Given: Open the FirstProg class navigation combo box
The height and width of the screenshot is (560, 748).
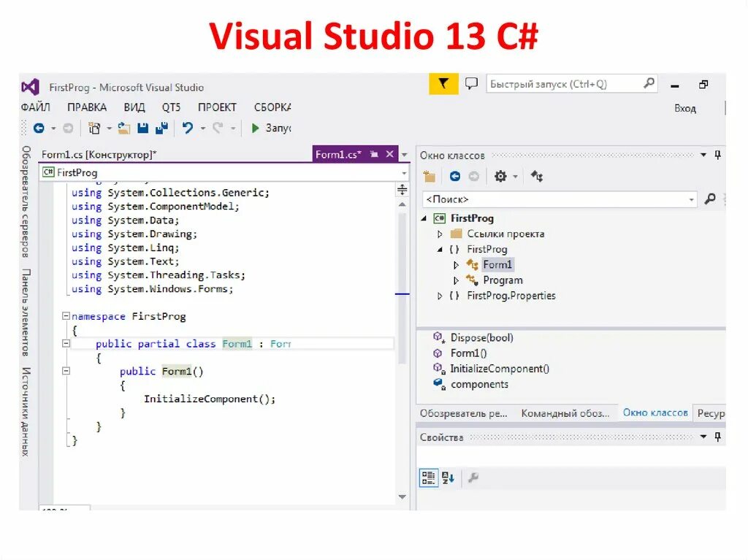Looking at the screenshot, I should click(x=224, y=173).
